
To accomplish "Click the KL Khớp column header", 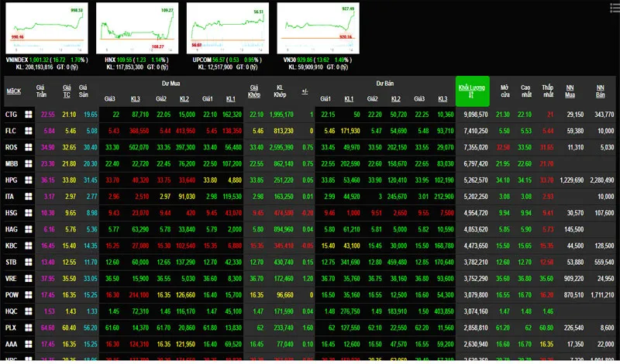I will 280,91.
